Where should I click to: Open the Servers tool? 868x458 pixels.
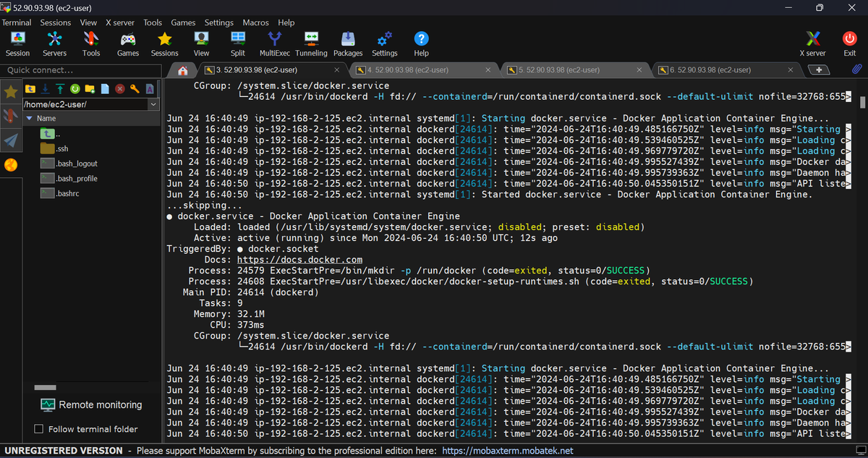pos(54,43)
